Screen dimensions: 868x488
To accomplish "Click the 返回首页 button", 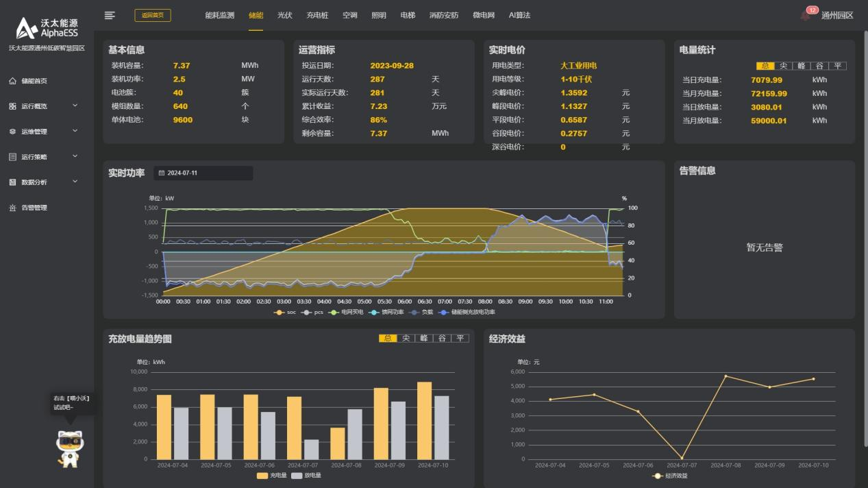I will [153, 15].
